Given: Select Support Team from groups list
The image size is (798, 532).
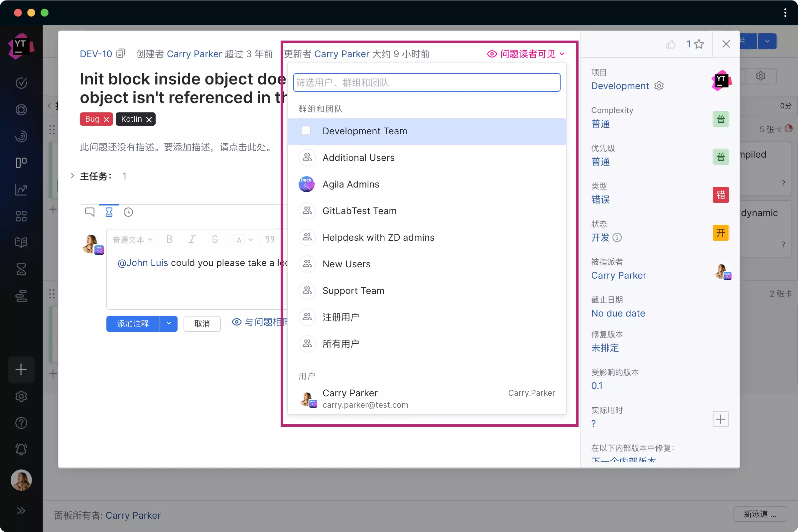Looking at the screenshot, I should click(353, 290).
